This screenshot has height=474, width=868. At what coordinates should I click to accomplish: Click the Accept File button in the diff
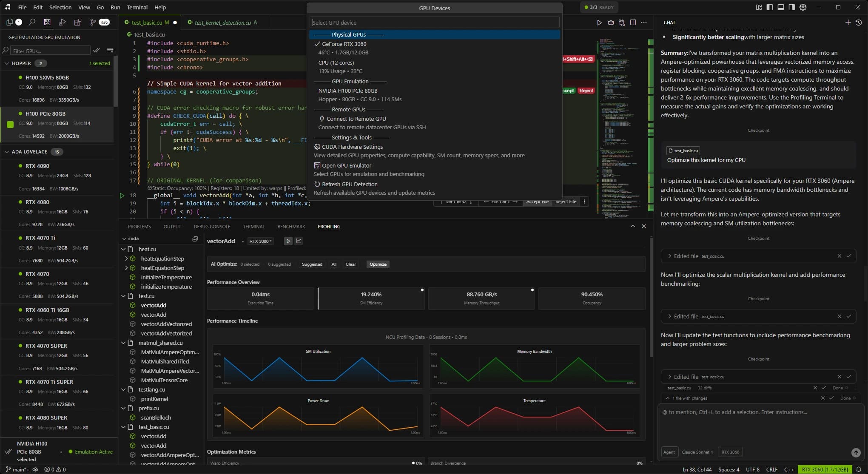click(x=537, y=202)
